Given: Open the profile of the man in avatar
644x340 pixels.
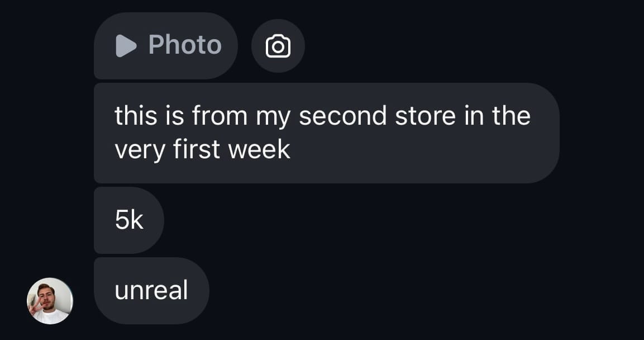Looking at the screenshot, I should tap(50, 301).
